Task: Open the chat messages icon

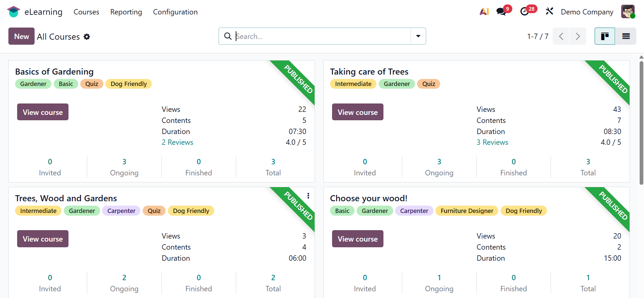Action: [501, 12]
